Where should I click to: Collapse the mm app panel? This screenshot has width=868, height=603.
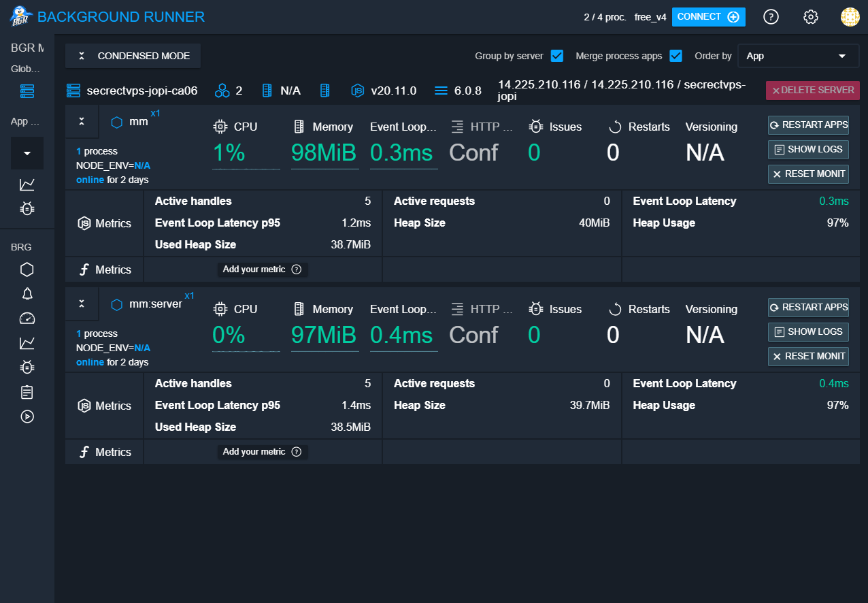[82, 121]
